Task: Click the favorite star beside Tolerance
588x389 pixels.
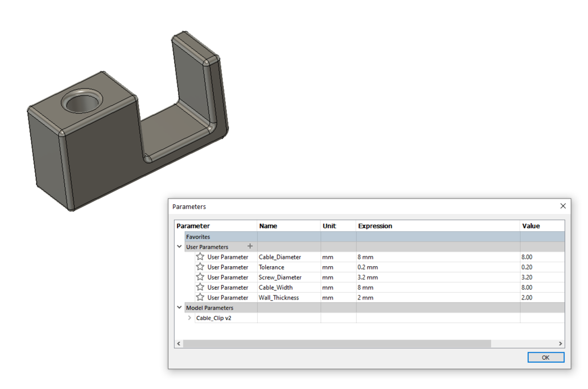Action: click(x=200, y=267)
